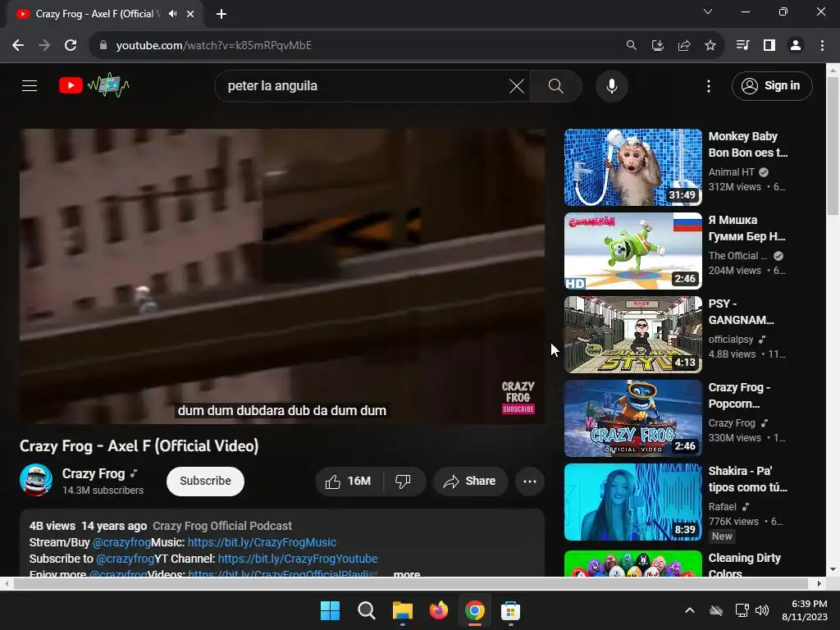
Task: Close the Crazy Frog tab
Action: 190,14
